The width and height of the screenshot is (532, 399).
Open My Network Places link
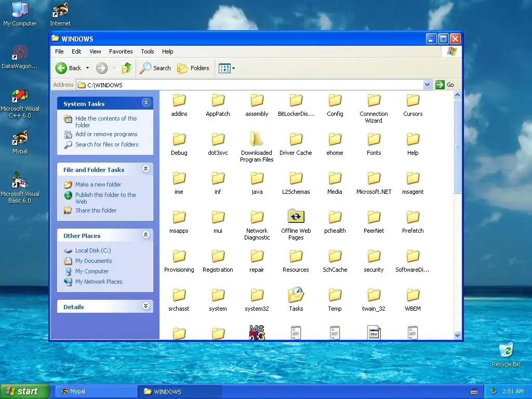pos(99,282)
